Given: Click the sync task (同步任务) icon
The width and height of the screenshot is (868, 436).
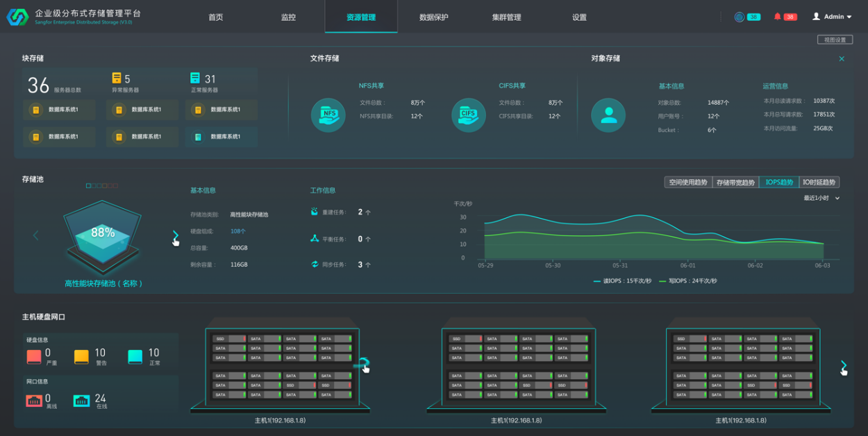Looking at the screenshot, I should (x=315, y=265).
